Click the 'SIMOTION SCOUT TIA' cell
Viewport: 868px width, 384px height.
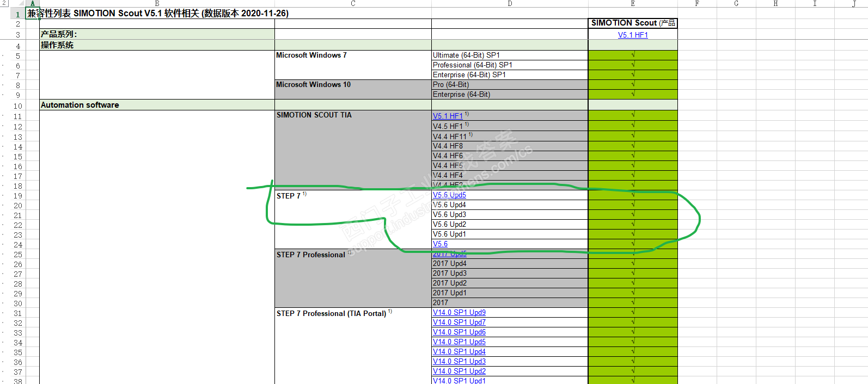point(353,150)
